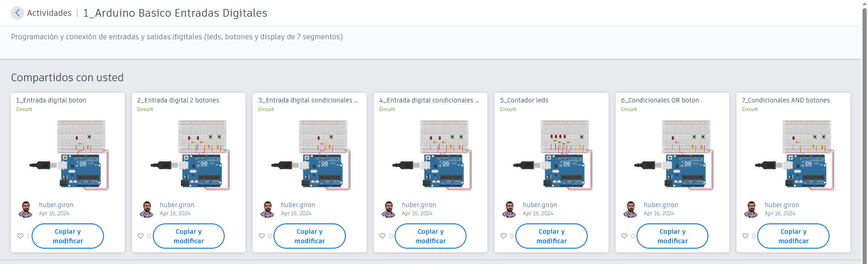Click huber.giron avatar on 5_Contador leds card

[509, 209]
